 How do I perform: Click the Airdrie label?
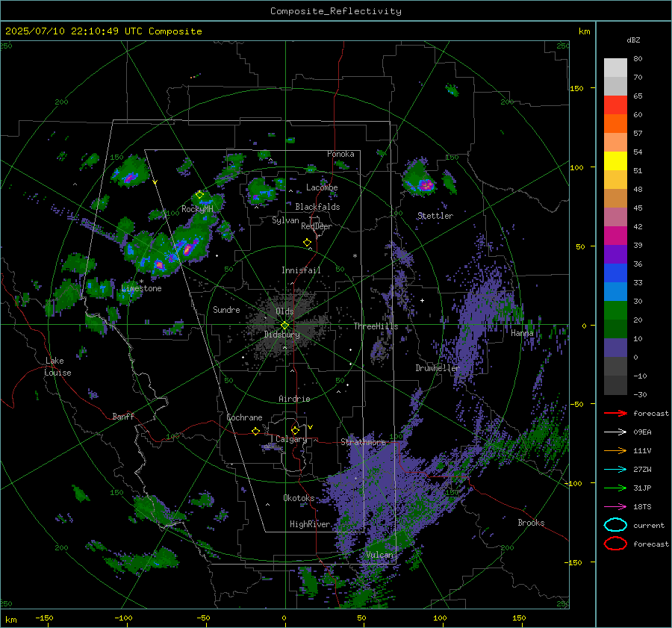(294, 399)
